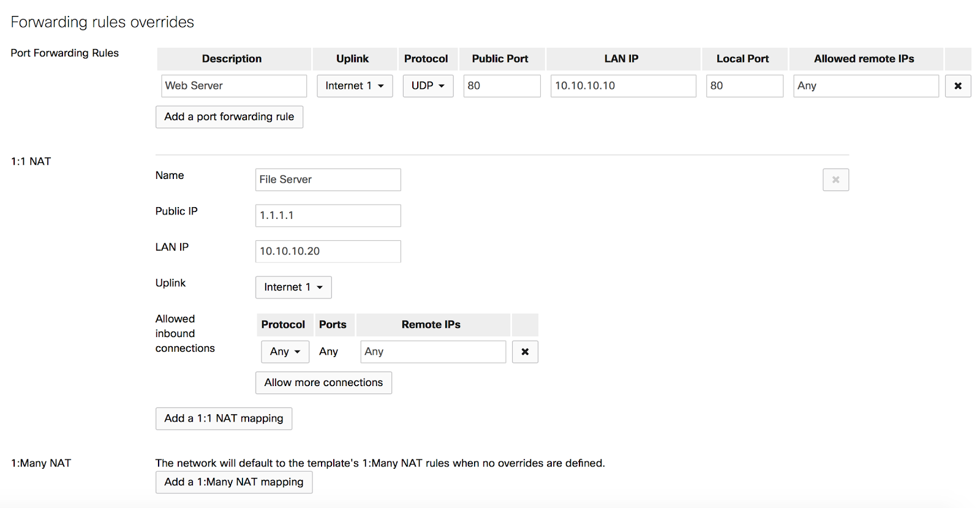Edit the Web Server description field
The height and width of the screenshot is (508, 980).
233,86
